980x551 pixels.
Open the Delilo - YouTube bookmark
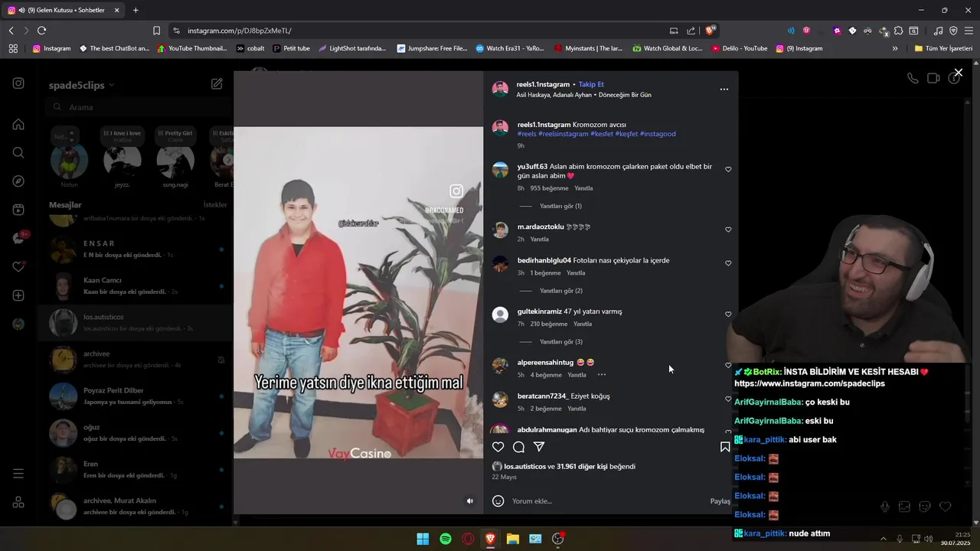740,48
